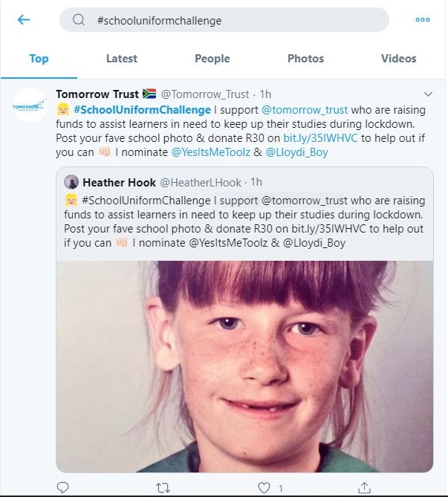This screenshot has height=497, width=448.
Task: Click the Tomorrow Trust profile avatar
Action: point(30,108)
